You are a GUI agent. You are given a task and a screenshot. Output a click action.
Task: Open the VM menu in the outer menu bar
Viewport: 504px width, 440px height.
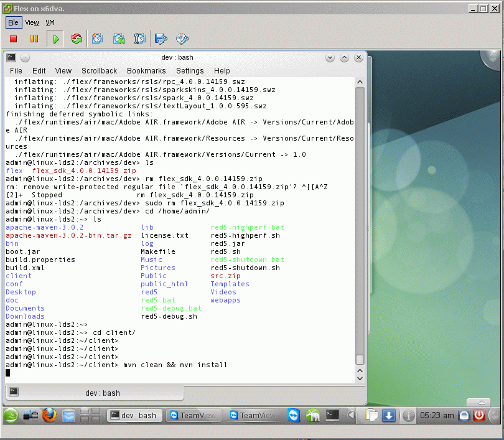pos(50,22)
